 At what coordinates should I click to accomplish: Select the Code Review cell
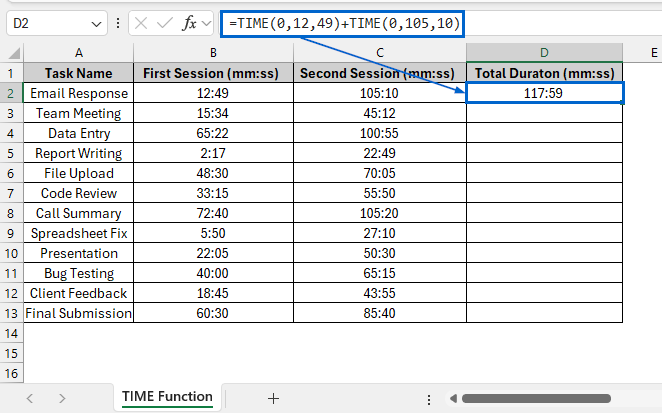79,193
